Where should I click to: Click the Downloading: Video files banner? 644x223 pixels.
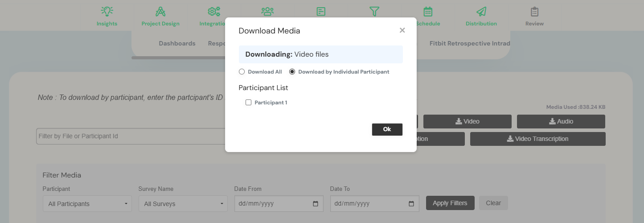(x=321, y=54)
